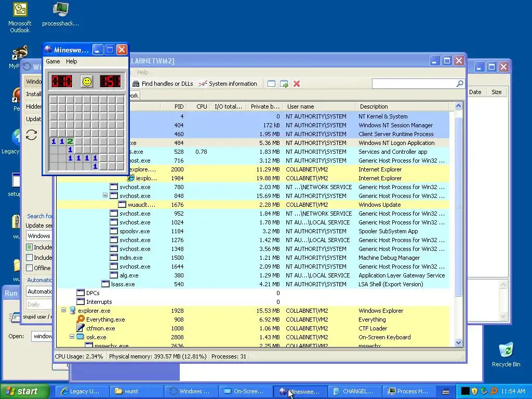Viewport: 532px width, 399px height.
Task: Click the find window toolbar icon
Action: pyautogui.click(x=271, y=84)
